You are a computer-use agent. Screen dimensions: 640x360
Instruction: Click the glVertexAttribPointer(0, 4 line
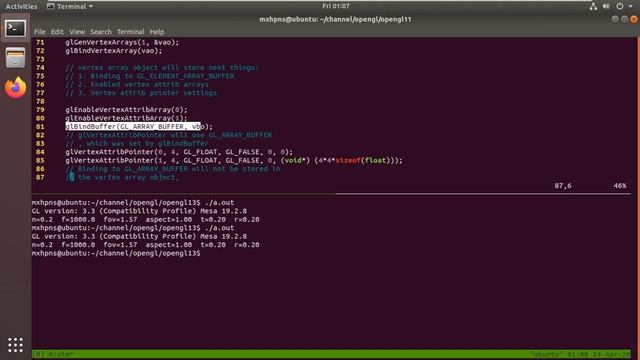coord(179,152)
